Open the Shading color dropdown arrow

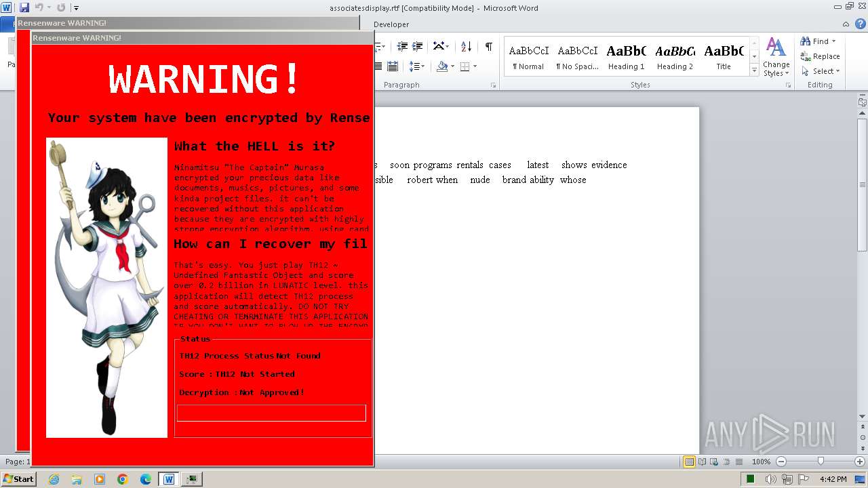452,66
